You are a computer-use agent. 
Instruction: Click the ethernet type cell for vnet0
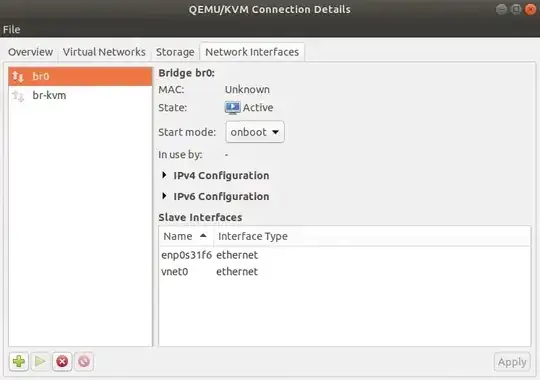pyautogui.click(x=237, y=272)
